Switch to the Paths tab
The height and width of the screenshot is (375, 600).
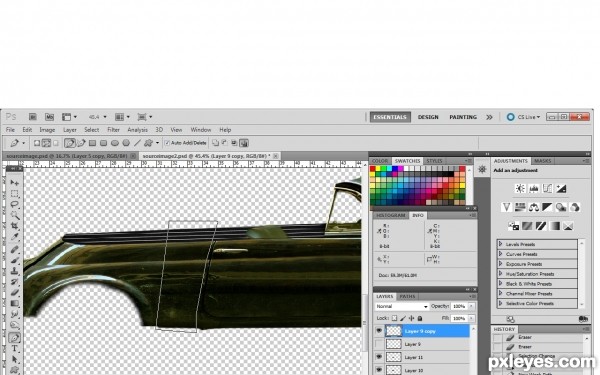407,297
